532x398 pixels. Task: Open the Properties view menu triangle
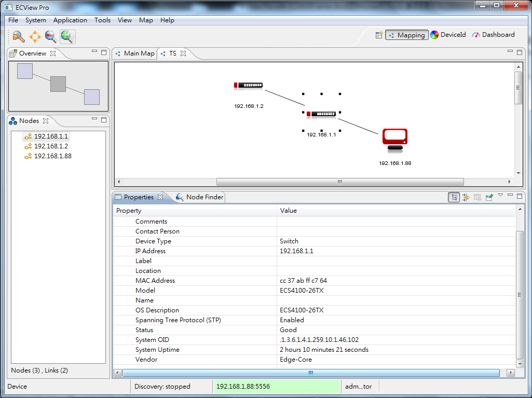pyautogui.click(x=500, y=195)
